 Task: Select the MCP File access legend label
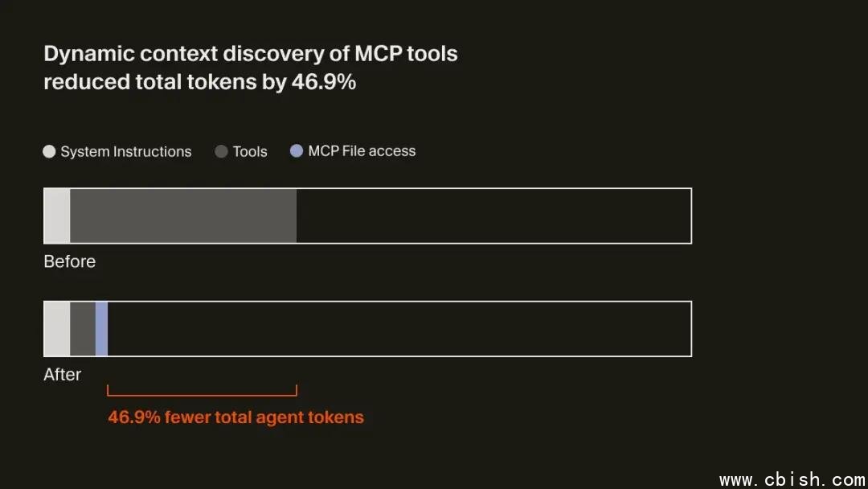coord(362,150)
